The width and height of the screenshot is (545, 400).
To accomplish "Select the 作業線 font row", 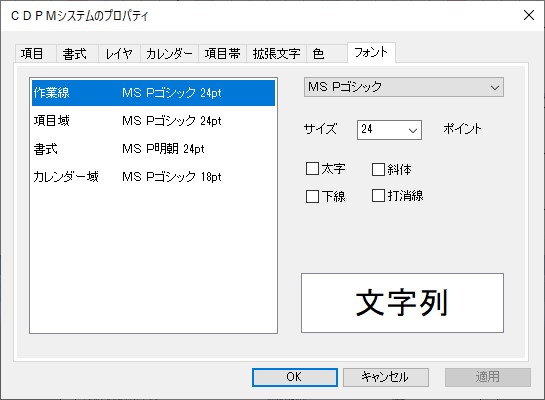I will 153,93.
